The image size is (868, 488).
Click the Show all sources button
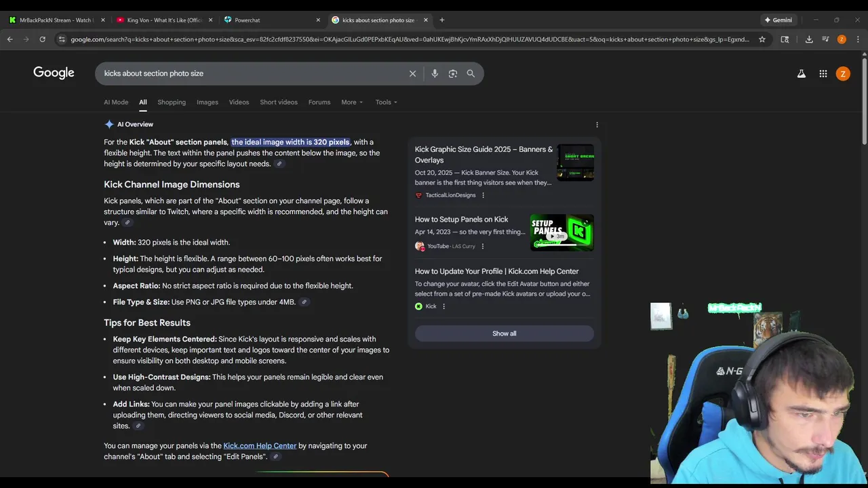[x=504, y=333]
